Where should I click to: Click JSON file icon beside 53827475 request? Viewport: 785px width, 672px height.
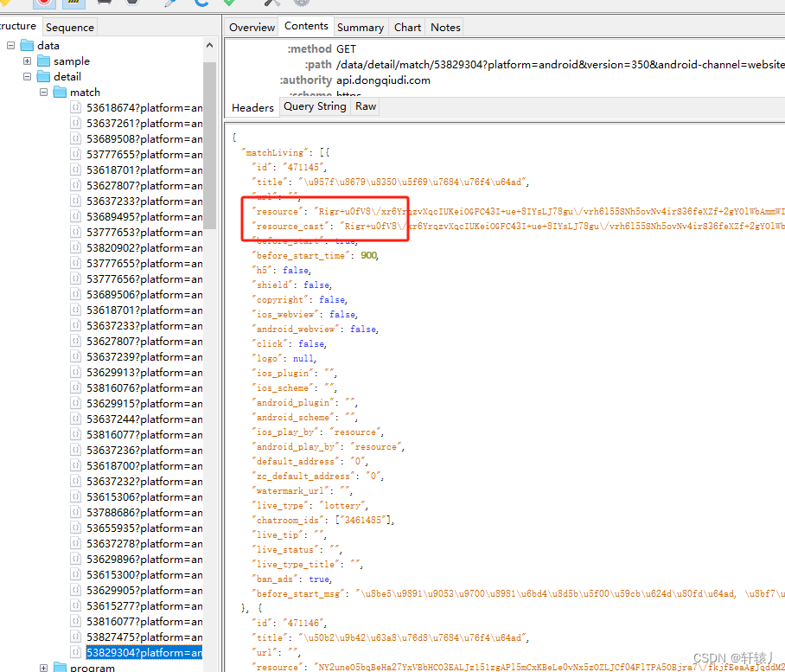point(75,637)
